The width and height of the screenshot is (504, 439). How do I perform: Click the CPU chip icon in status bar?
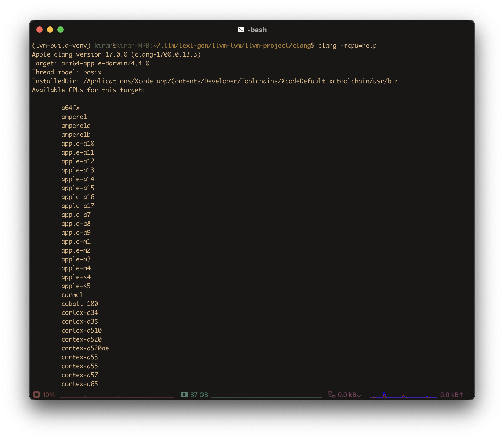click(x=36, y=394)
